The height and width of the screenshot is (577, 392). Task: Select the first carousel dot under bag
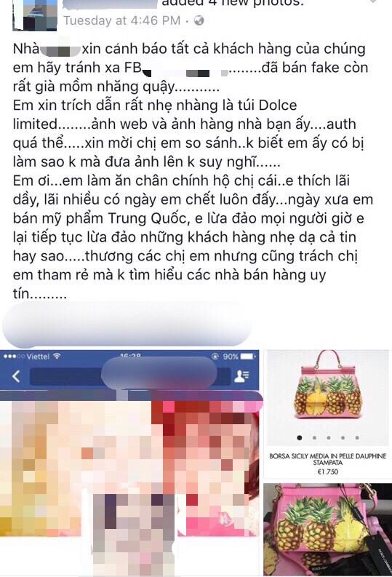point(300,437)
